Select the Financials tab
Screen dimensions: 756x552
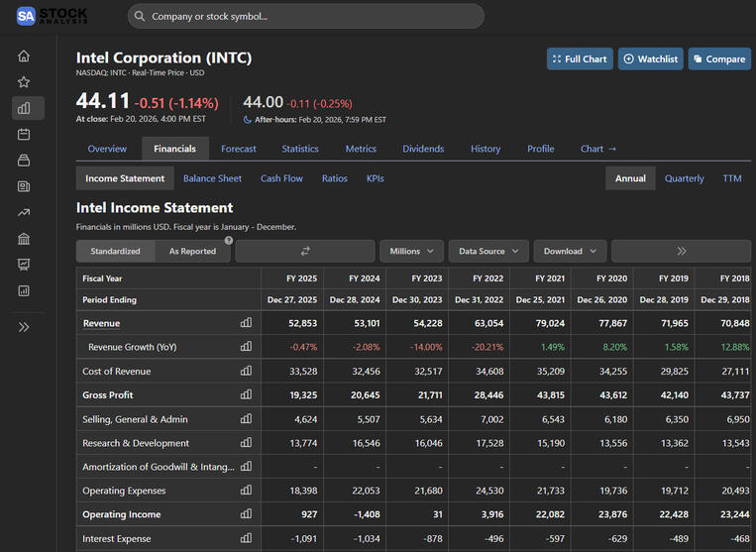pos(175,149)
